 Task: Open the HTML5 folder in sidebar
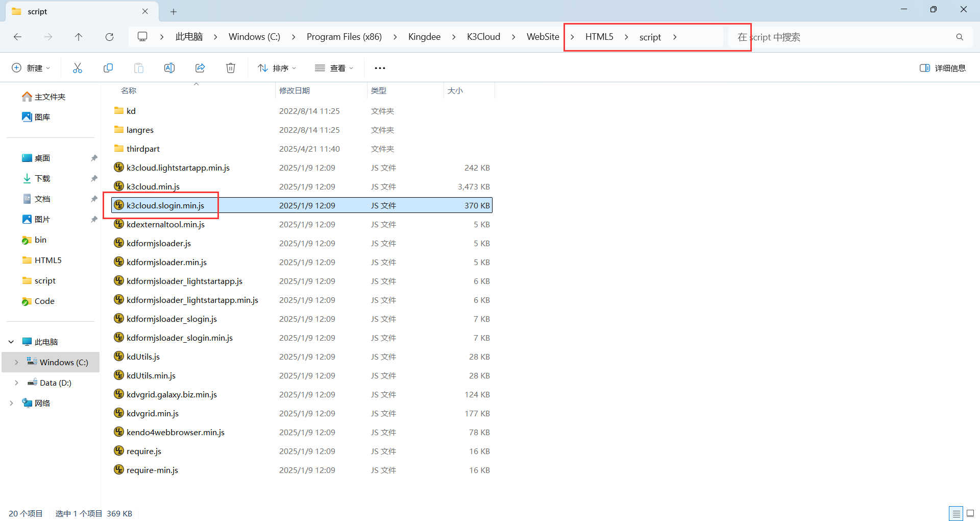click(x=48, y=260)
